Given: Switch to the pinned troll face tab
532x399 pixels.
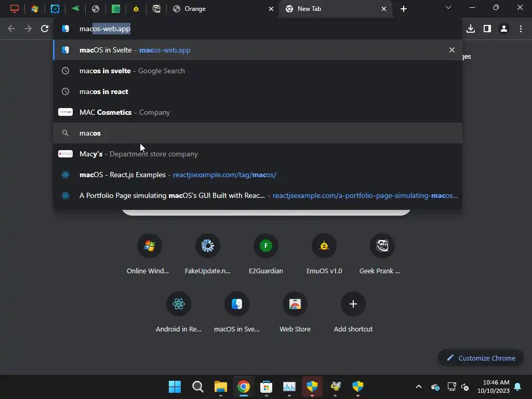Looking at the screenshot, I should click(x=156, y=9).
